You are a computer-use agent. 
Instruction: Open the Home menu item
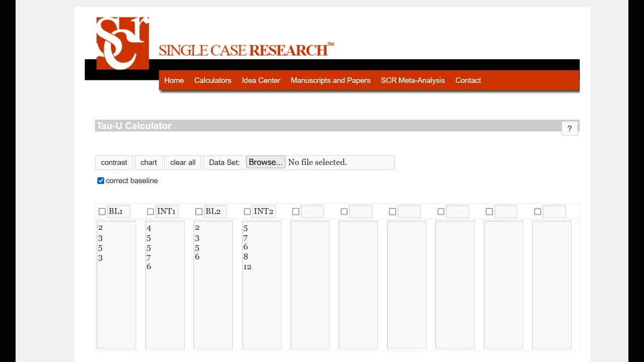[x=174, y=80]
